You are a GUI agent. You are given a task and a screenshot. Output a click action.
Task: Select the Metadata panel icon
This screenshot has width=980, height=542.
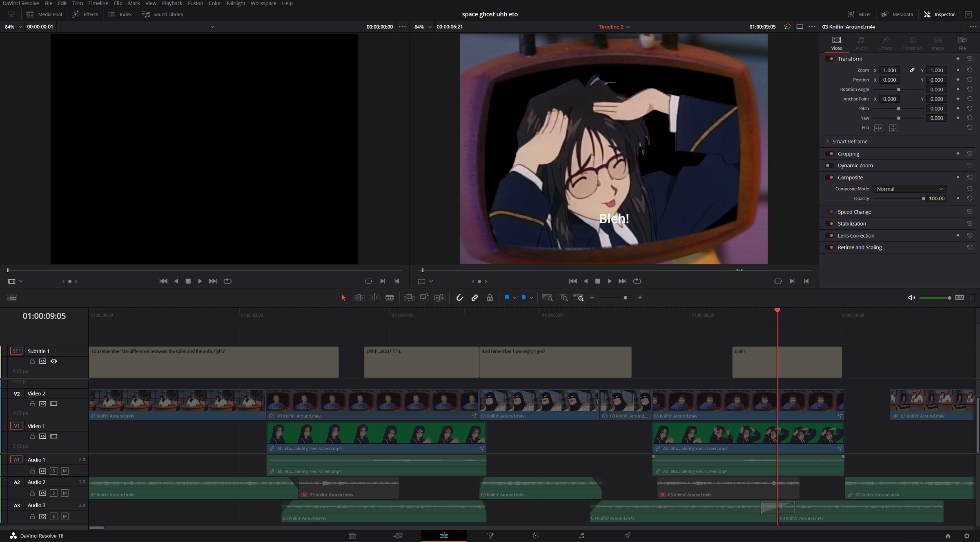tap(884, 13)
